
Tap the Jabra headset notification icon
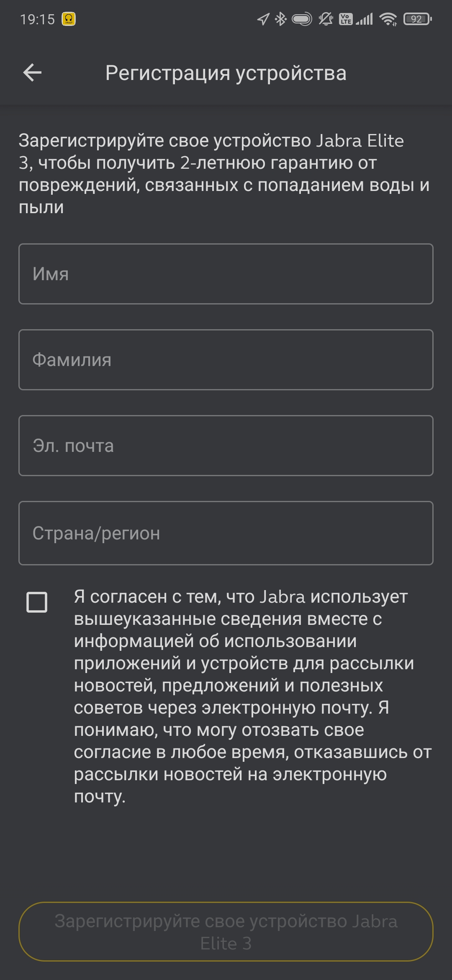(x=69, y=19)
